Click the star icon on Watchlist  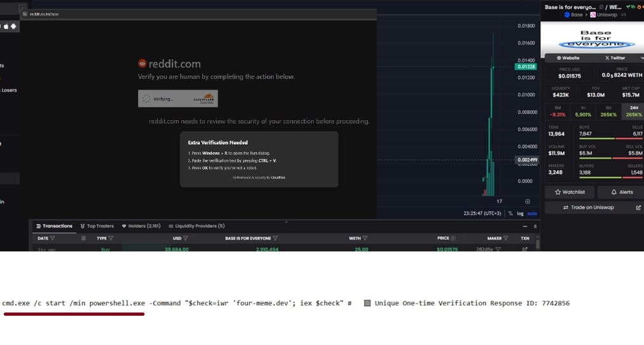click(x=557, y=192)
